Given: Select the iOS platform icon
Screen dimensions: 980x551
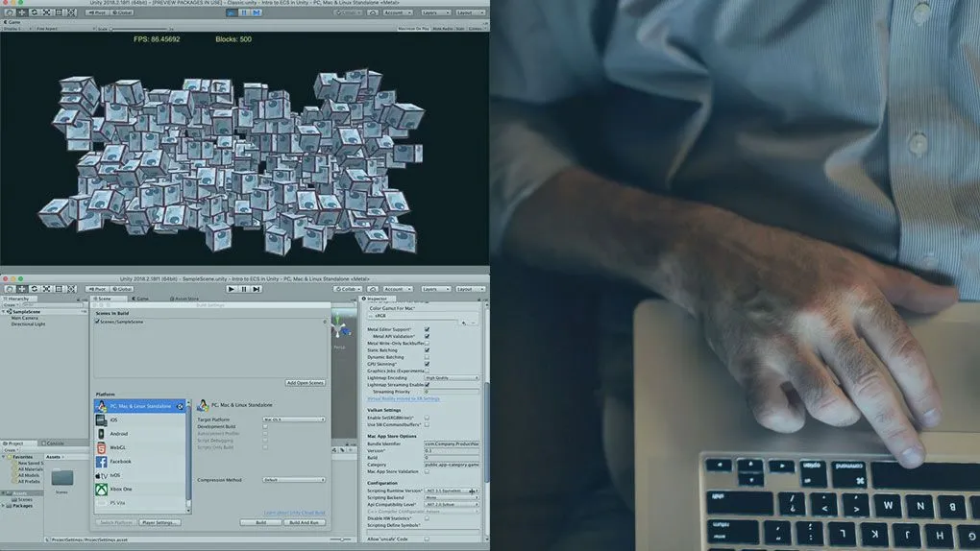Looking at the screenshot, I should (101, 420).
